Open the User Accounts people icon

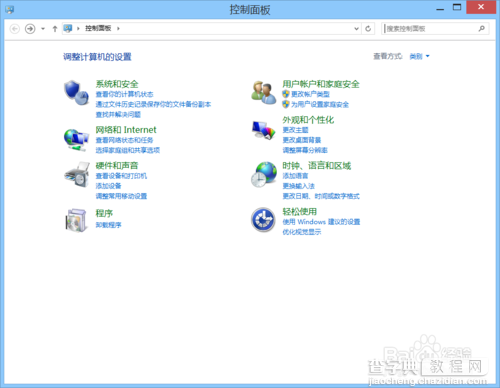pos(264,92)
